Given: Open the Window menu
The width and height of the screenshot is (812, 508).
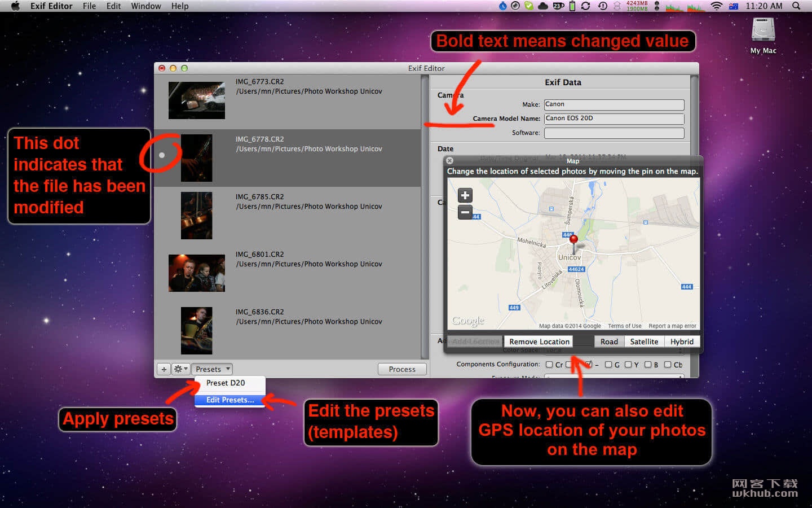Looking at the screenshot, I should [x=146, y=6].
